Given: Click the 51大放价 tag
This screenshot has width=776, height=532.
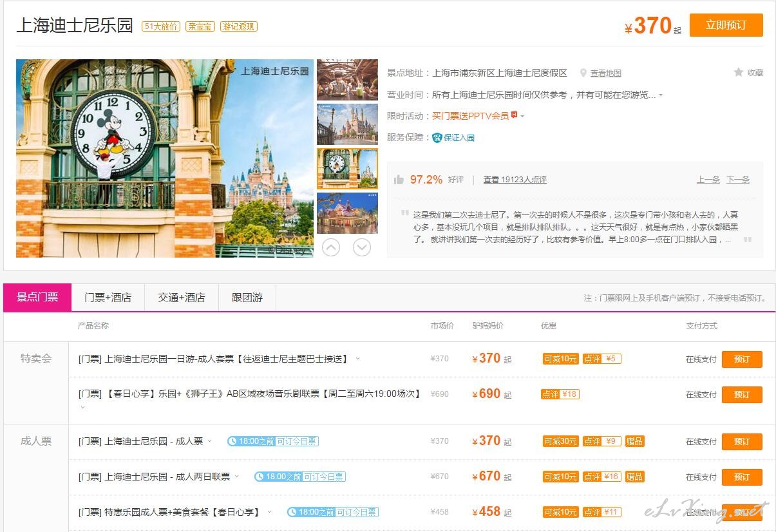Looking at the screenshot, I should point(161,26).
